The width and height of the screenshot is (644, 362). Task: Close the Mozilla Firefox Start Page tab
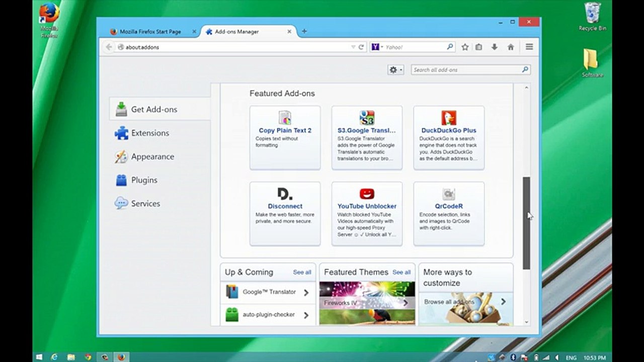click(194, 31)
